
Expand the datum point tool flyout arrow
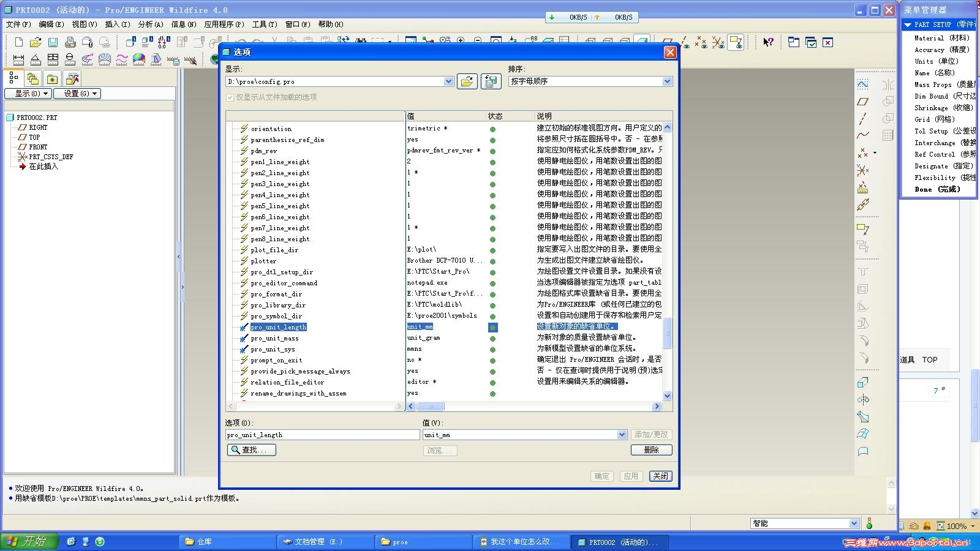875,152
